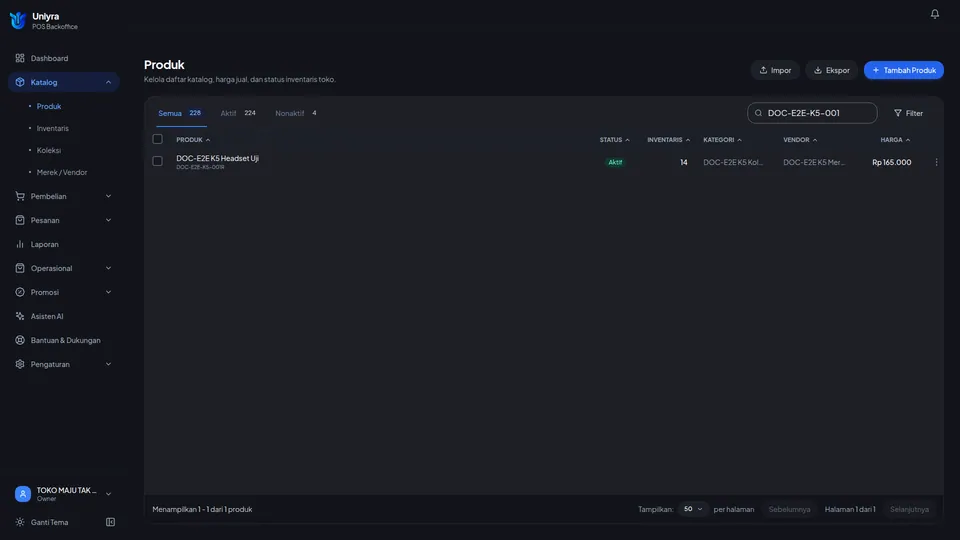Image resolution: width=960 pixels, height=540 pixels.
Task: Click the Halaman 1 dari 1 text
Action: click(850, 509)
